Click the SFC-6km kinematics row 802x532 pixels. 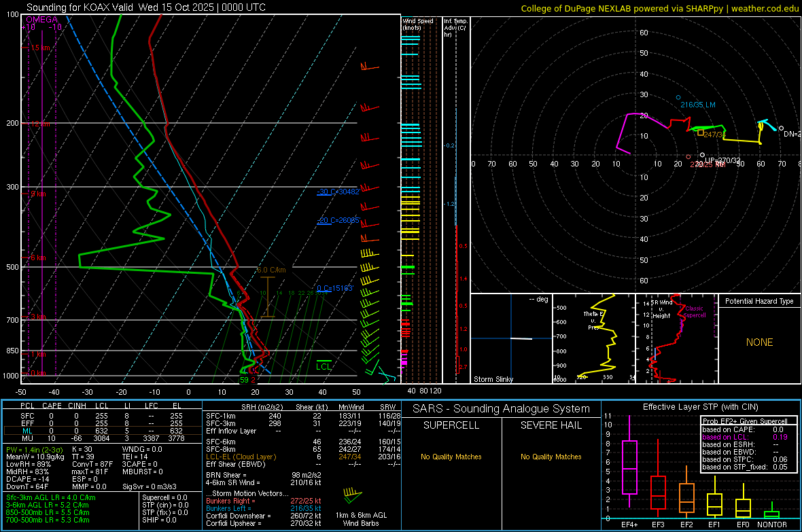[303, 442]
